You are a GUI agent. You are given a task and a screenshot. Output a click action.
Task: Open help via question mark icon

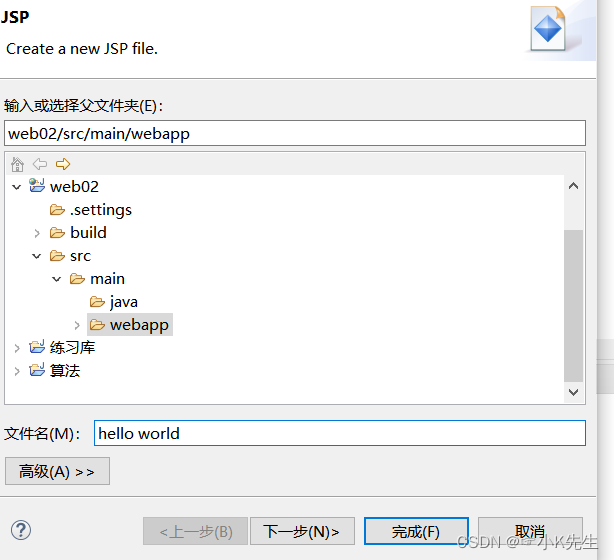21,530
